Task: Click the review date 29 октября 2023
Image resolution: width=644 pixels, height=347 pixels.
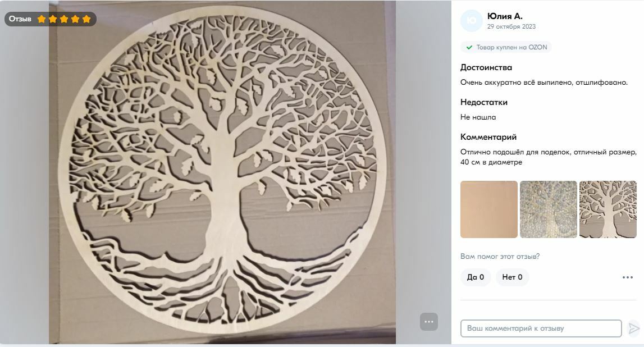Action: coord(511,26)
